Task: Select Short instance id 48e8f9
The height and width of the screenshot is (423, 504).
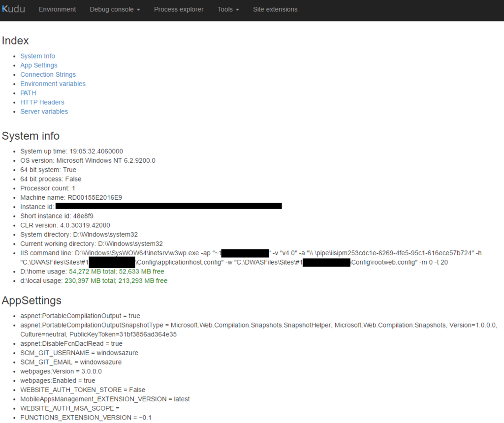Action: (57, 216)
